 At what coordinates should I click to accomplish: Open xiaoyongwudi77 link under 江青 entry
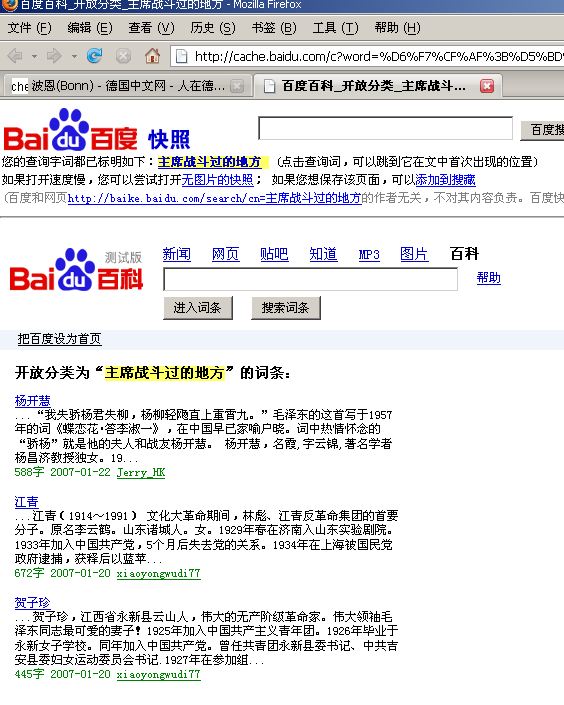(158, 574)
